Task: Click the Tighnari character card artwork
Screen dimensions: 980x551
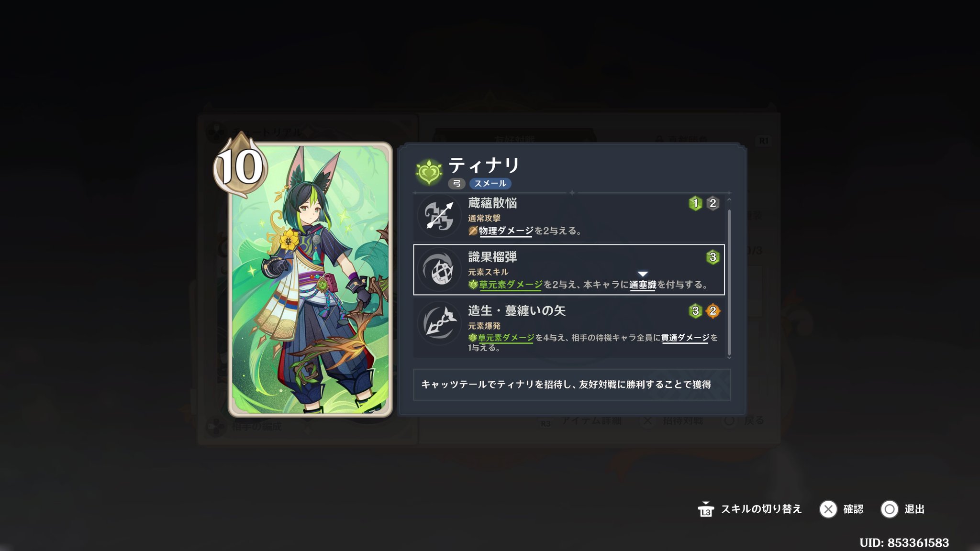Action: click(311, 280)
